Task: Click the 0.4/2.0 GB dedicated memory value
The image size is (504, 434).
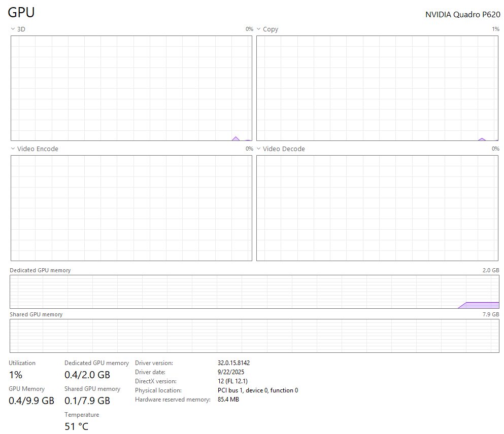Action: coord(87,375)
